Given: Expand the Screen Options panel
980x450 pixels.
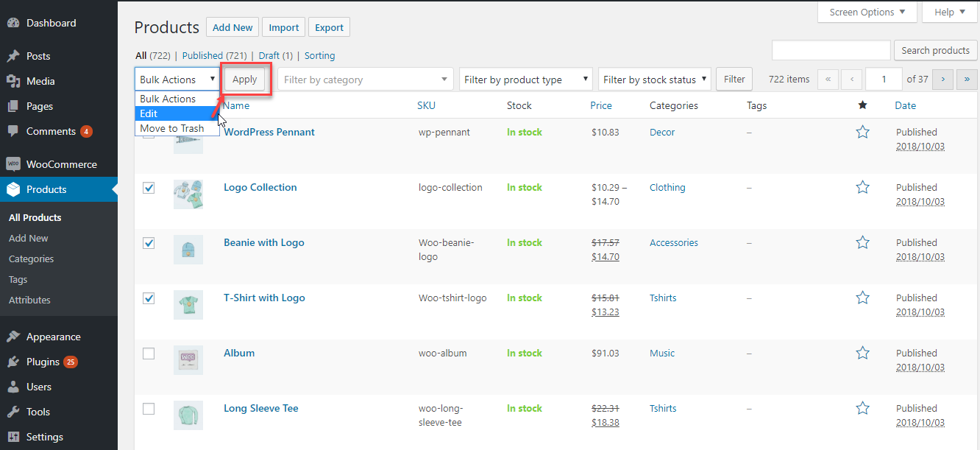Looking at the screenshot, I should (867, 12).
